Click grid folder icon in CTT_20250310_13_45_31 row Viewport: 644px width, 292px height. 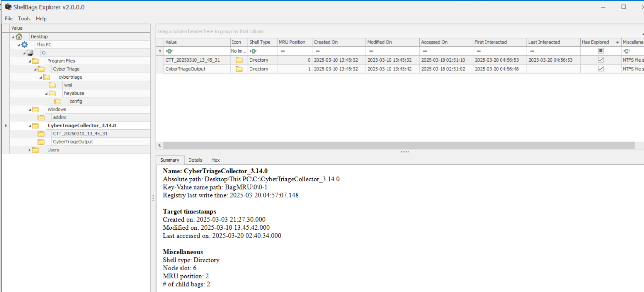click(239, 60)
